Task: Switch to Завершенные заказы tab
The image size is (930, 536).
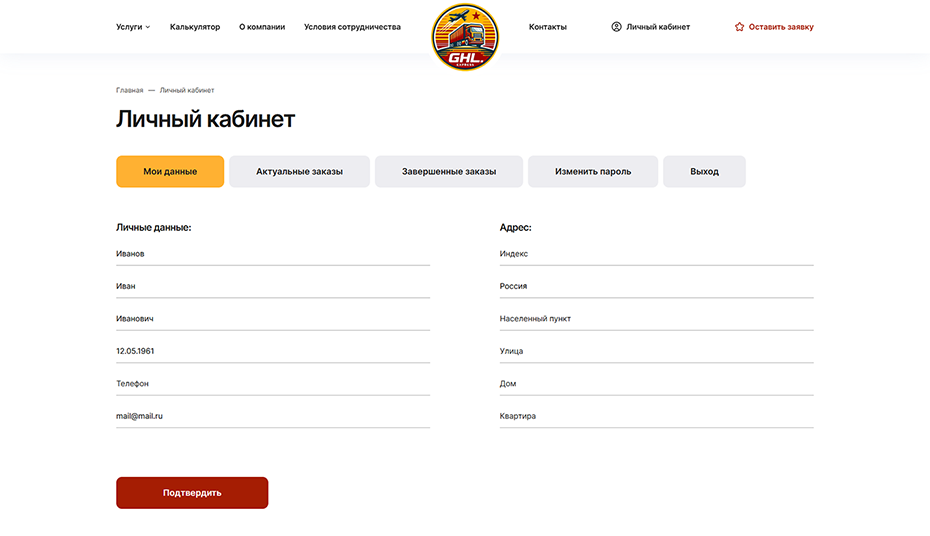Action: 449,171
